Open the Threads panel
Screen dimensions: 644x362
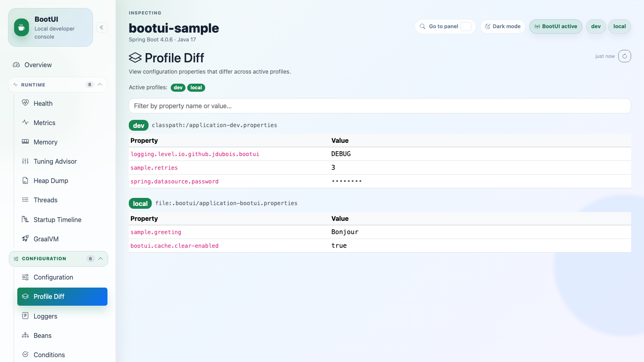click(62, 200)
